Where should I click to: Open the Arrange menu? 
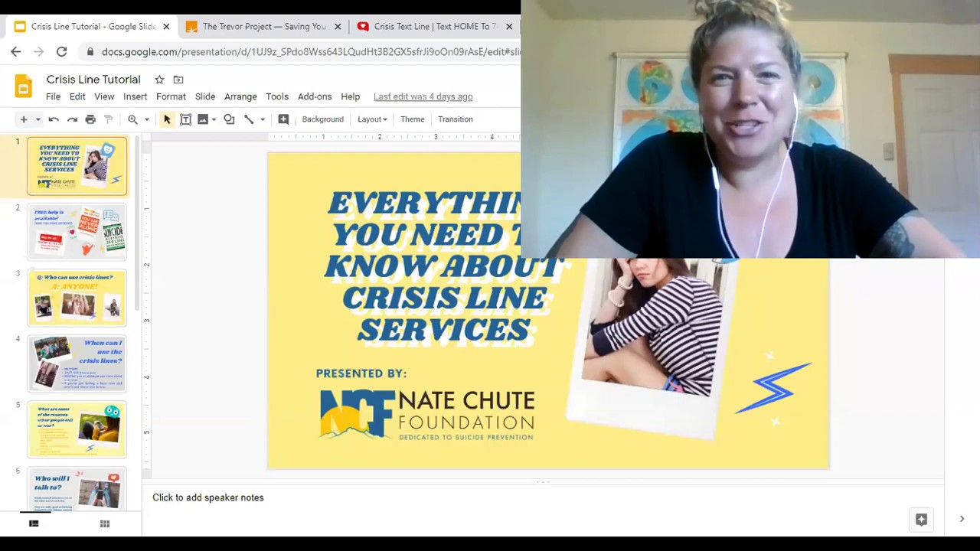(x=240, y=96)
